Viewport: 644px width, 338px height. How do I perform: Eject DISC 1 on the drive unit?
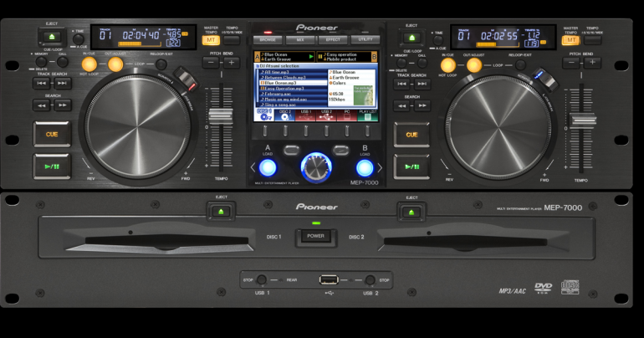point(221,212)
